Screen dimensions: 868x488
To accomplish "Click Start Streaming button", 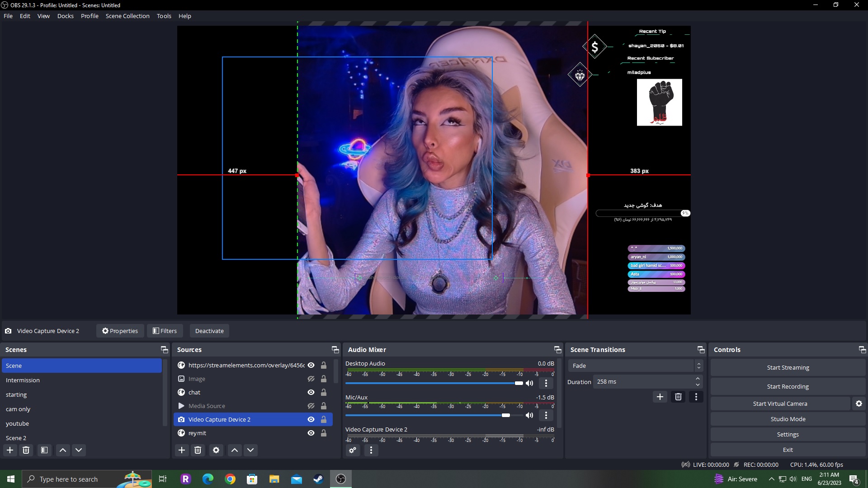I will [x=788, y=367].
